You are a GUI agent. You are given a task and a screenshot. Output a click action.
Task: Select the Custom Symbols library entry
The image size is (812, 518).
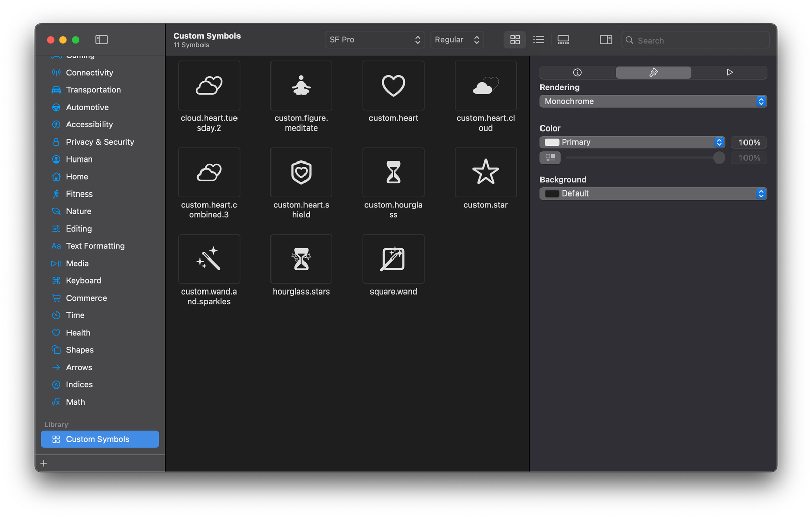[x=99, y=439]
